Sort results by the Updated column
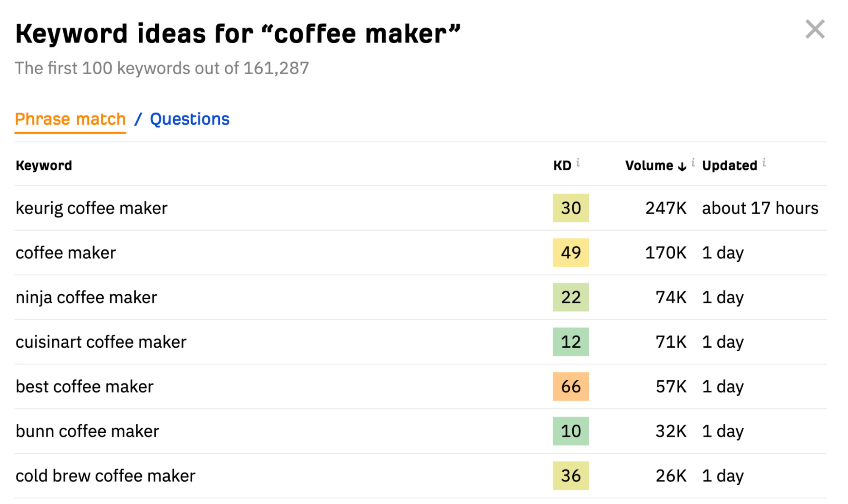Image resolution: width=848 pixels, height=504 pixels. [x=729, y=165]
